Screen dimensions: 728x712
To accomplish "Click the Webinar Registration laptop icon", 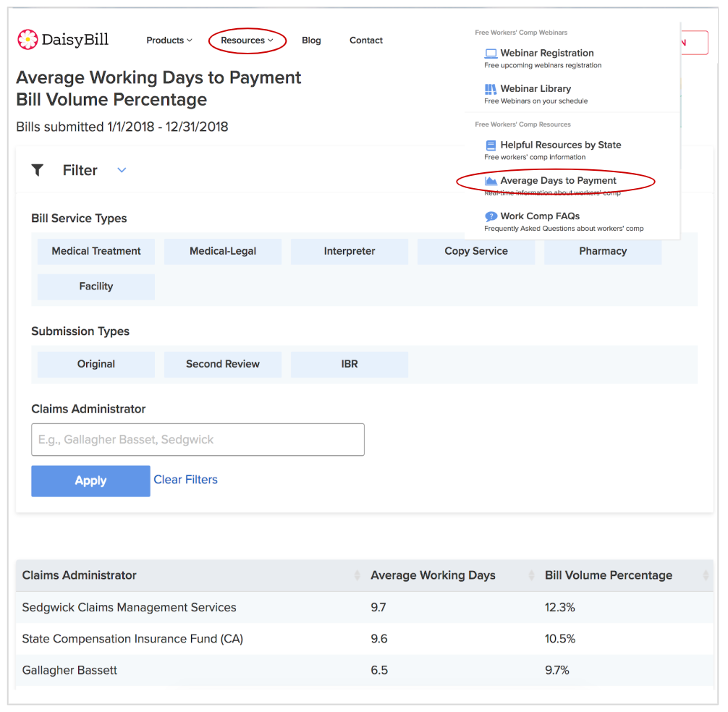I will [x=491, y=54].
